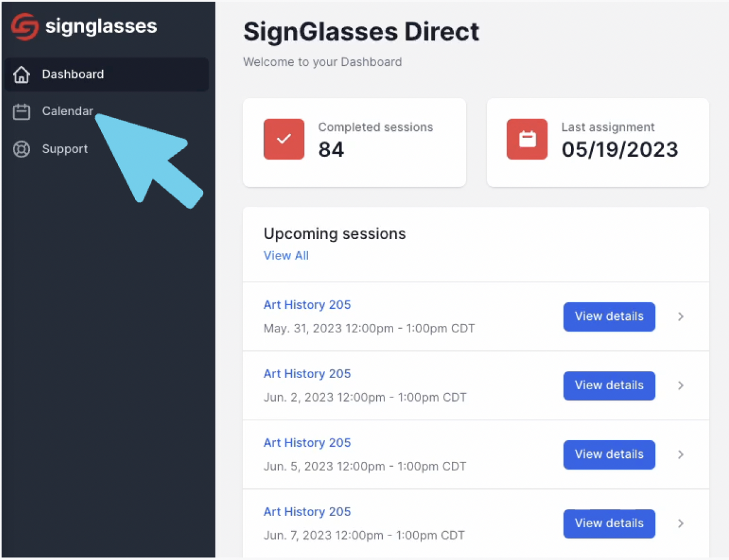
Task: Expand the Jun. 7 session chevron
Action: (681, 524)
